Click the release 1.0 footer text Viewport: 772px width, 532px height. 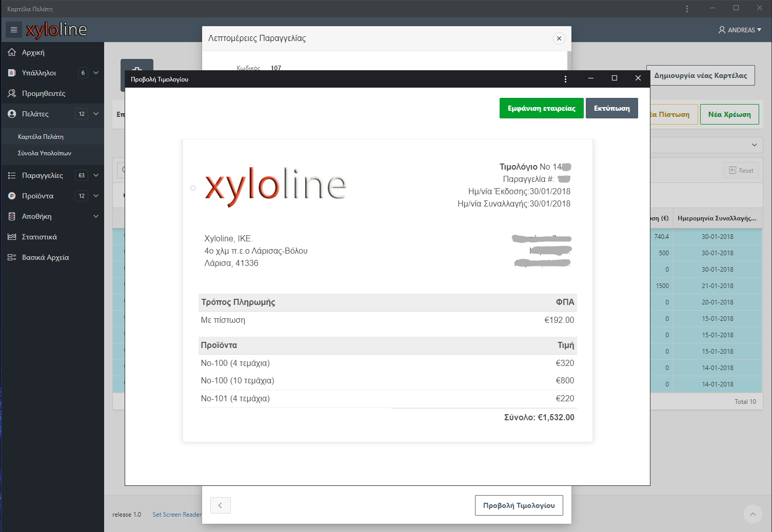(x=127, y=515)
